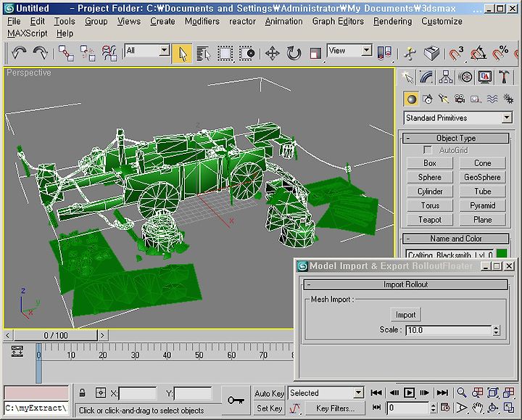Collapse the Import Rollout header
Screen dimensions: 522x420
click(x=405, y=284)
